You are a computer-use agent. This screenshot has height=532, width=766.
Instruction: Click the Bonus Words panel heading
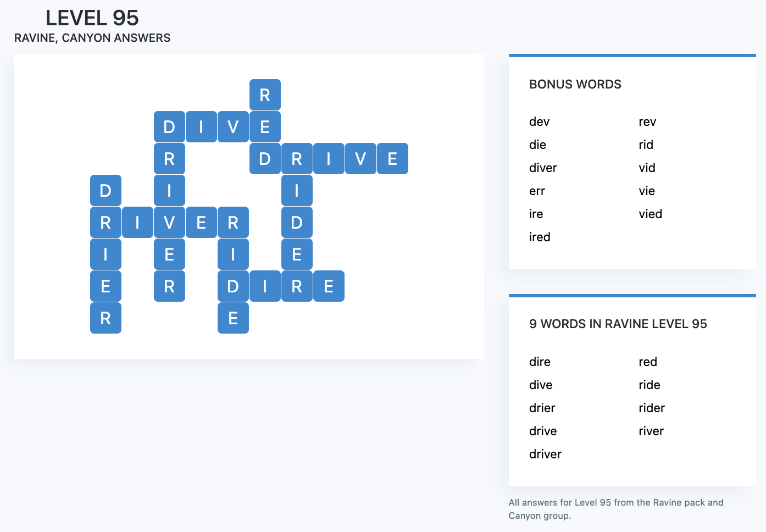pos(575,84)
